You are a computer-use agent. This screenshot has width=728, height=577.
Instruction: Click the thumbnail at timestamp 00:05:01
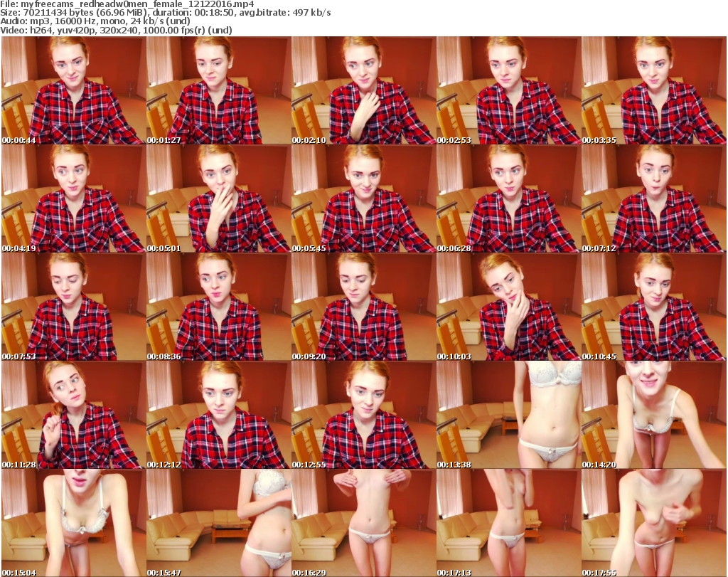point(219,198)
